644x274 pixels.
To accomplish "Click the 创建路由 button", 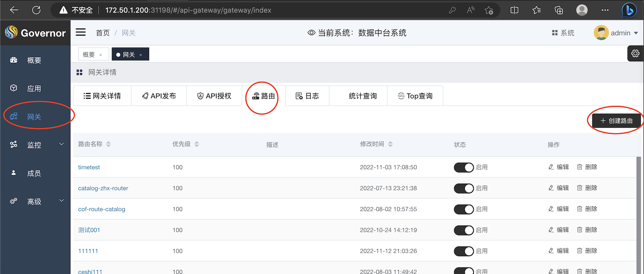I will click(616, 120).
